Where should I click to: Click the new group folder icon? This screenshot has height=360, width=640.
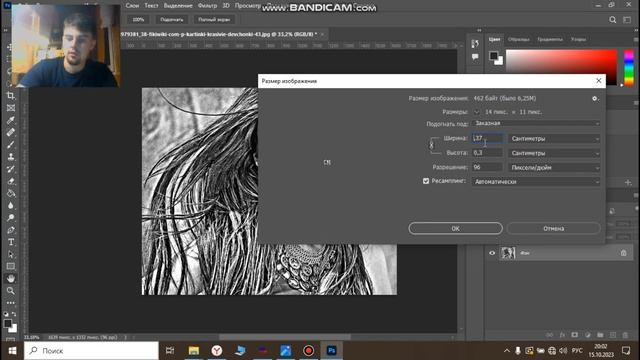(600, 335)
